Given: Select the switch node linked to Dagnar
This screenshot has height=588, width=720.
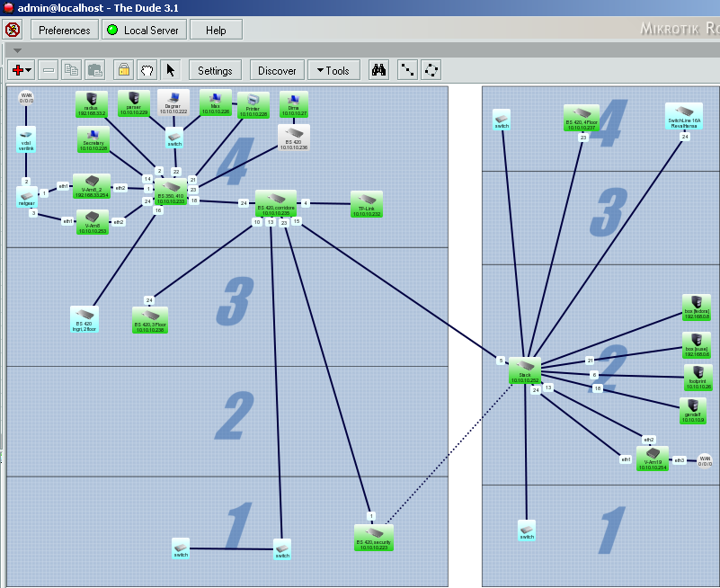Looking at the screenshot, I should [x=174, y=138].
